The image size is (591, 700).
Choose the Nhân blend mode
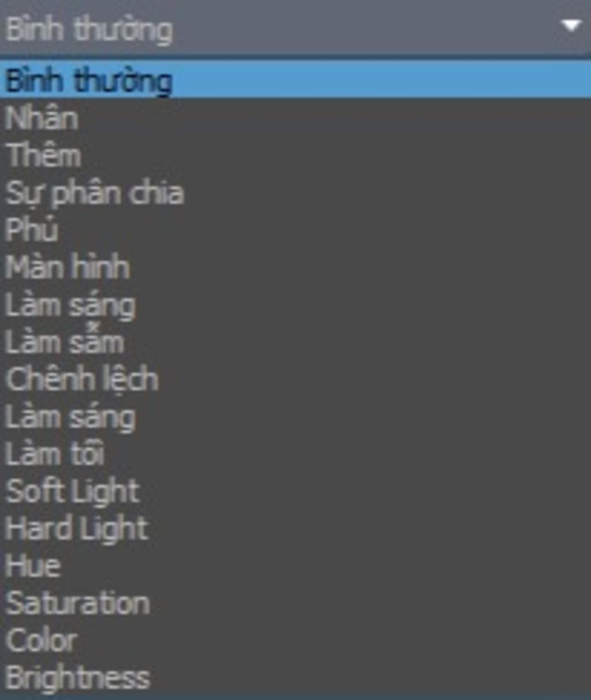(42, 118)
